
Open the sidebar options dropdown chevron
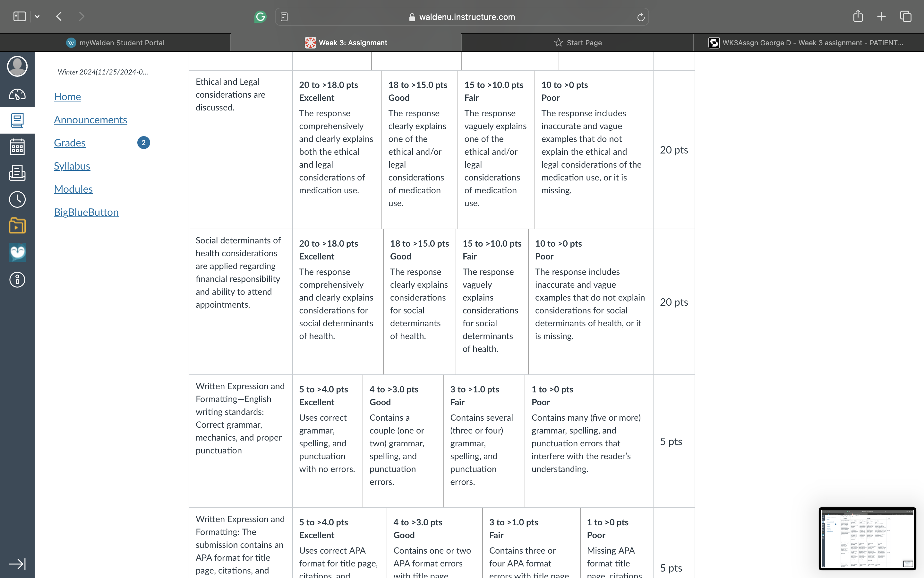37,16
